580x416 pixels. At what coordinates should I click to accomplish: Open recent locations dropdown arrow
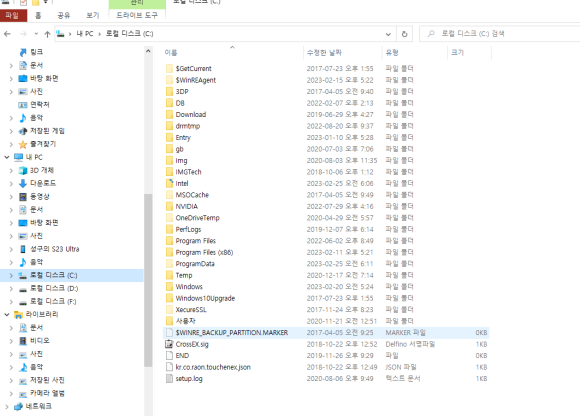point(36,34)
